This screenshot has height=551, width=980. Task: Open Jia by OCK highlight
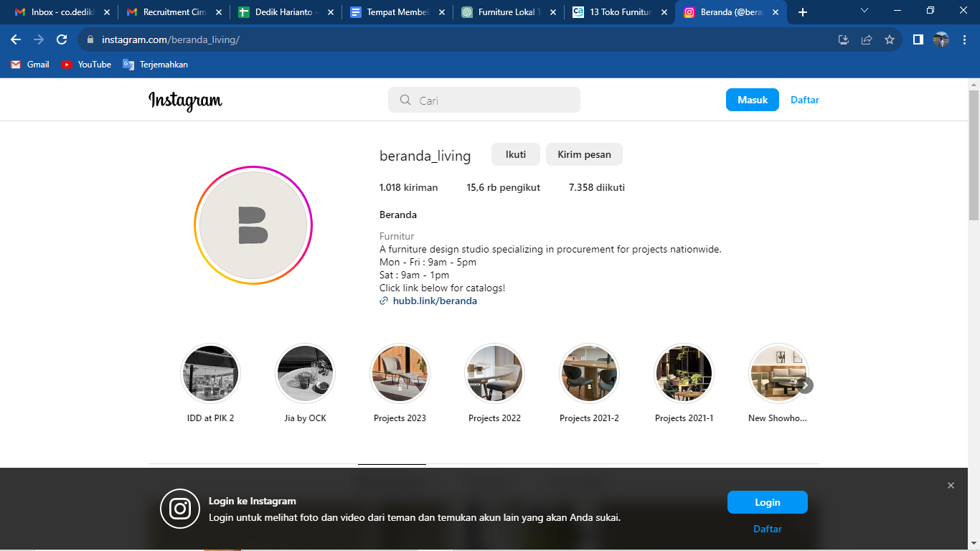point(305,374)
